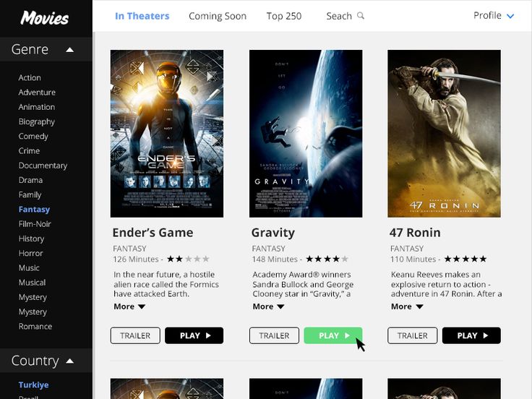Click the search magnifier icon

tap(361, 16)
